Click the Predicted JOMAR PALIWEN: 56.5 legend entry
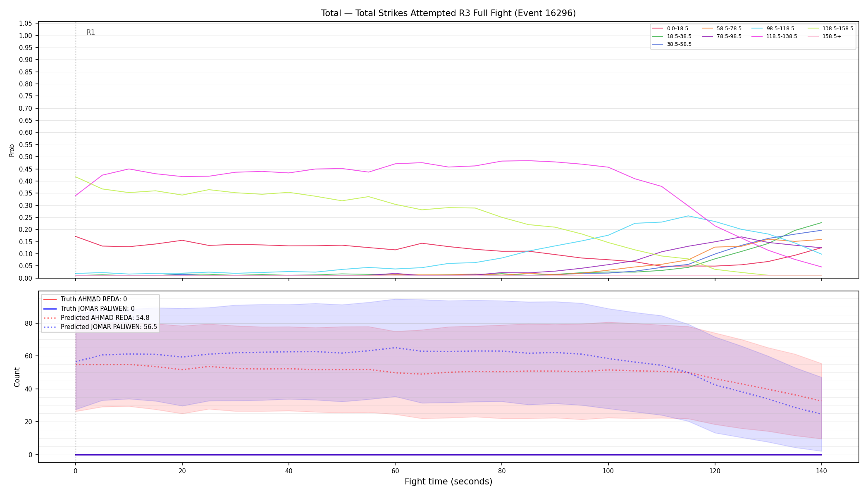The image size is (868, 496). pos(100,327)
